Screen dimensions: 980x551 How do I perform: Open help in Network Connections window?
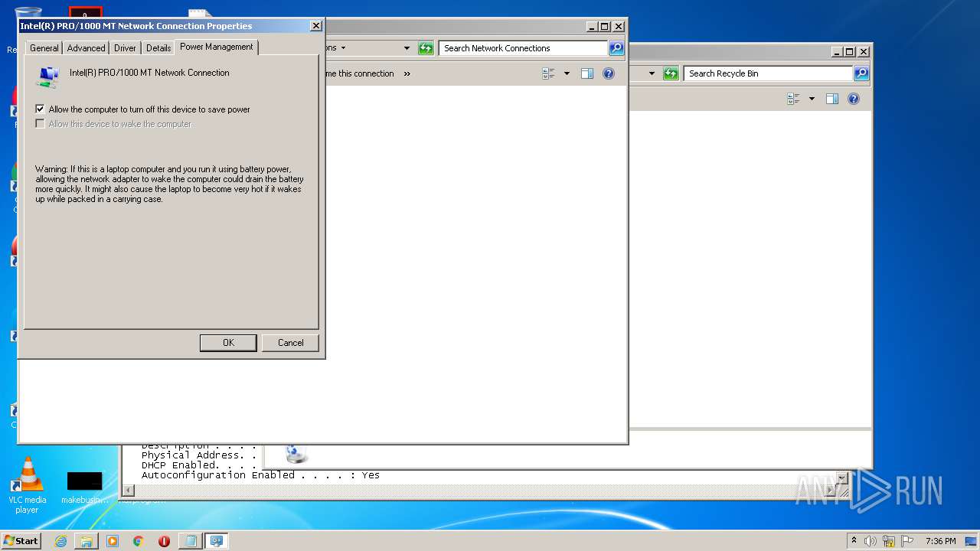[609, 73]
